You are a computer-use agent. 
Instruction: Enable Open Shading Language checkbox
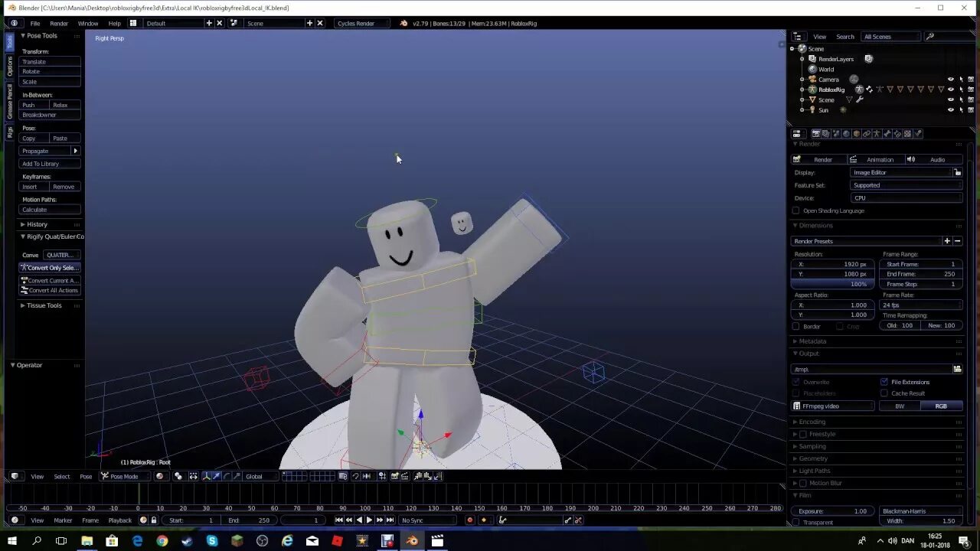(796, 210)
